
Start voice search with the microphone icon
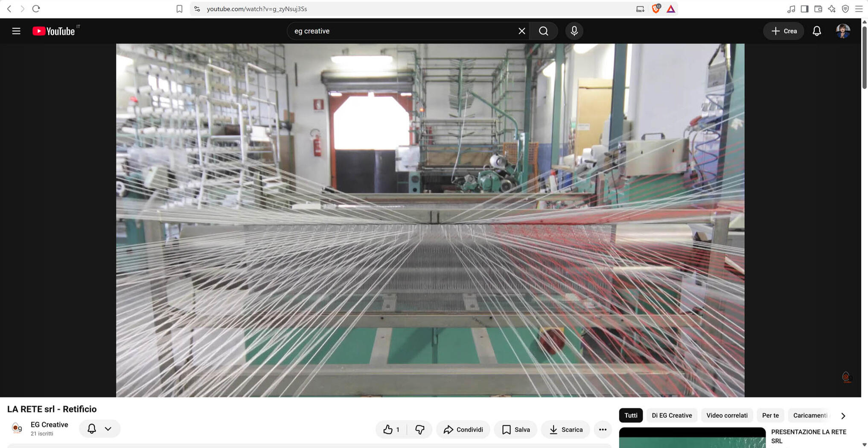[x=574, y=31]
